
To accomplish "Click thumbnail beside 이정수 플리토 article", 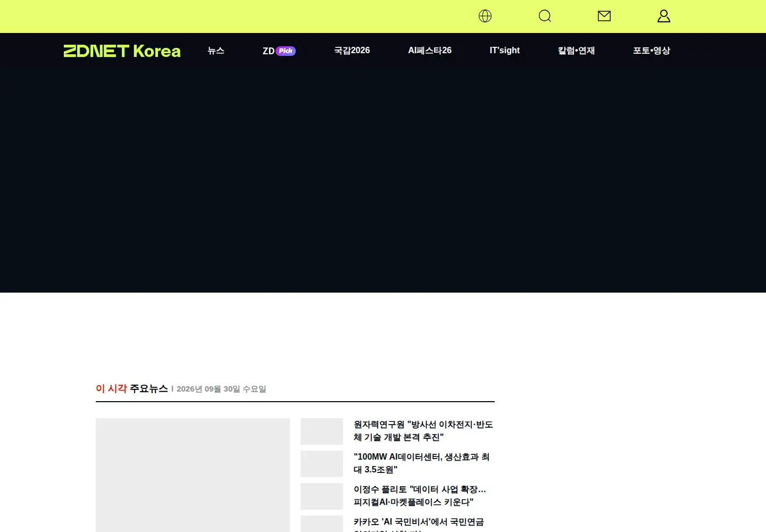I will pos(322,496).
